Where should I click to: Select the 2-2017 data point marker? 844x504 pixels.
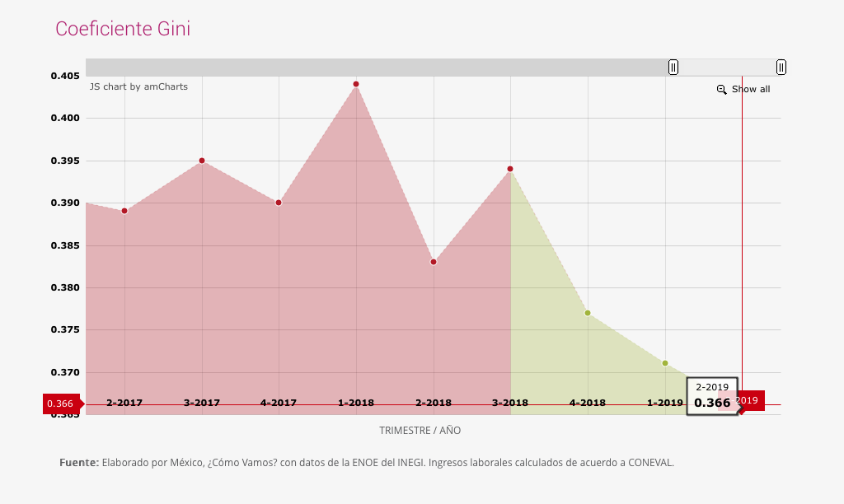(124, 211)
